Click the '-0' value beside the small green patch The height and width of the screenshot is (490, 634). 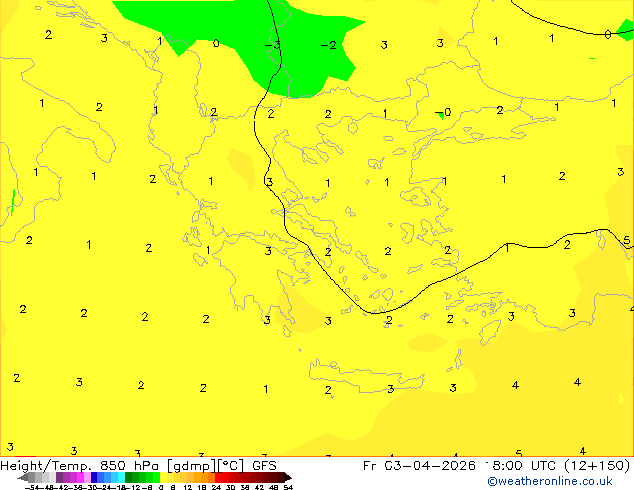pyautogui.click(x=444, y=112)
